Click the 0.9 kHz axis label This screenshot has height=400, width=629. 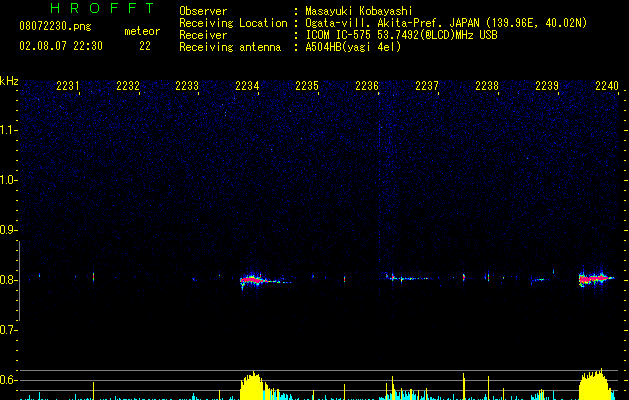[7, 230]
